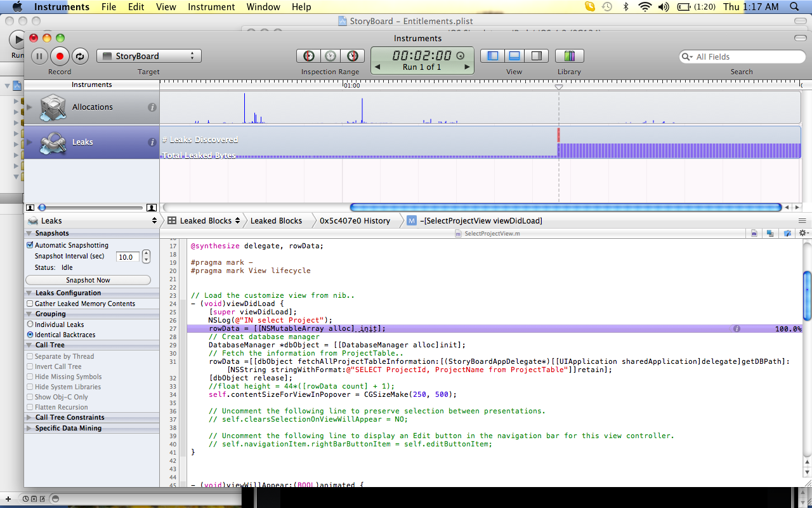Open the Leaks detail selector dropdown

[92, 220]
